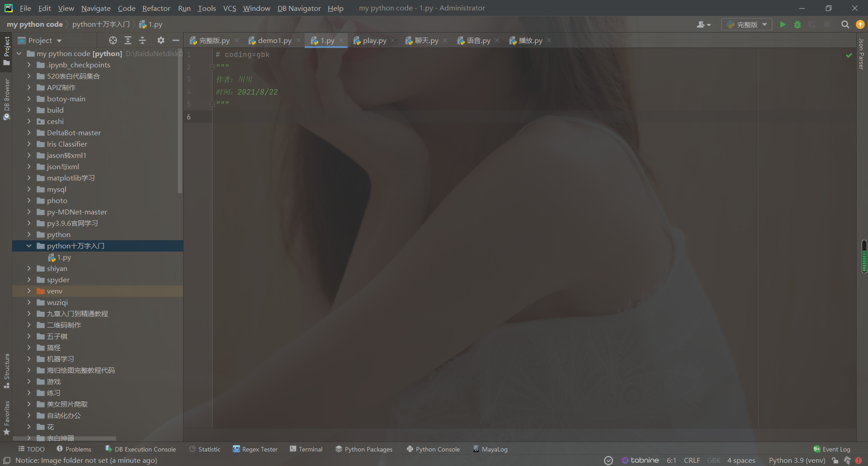Open Project panel settings gear

pyautogui.click(x=160, y=40)
